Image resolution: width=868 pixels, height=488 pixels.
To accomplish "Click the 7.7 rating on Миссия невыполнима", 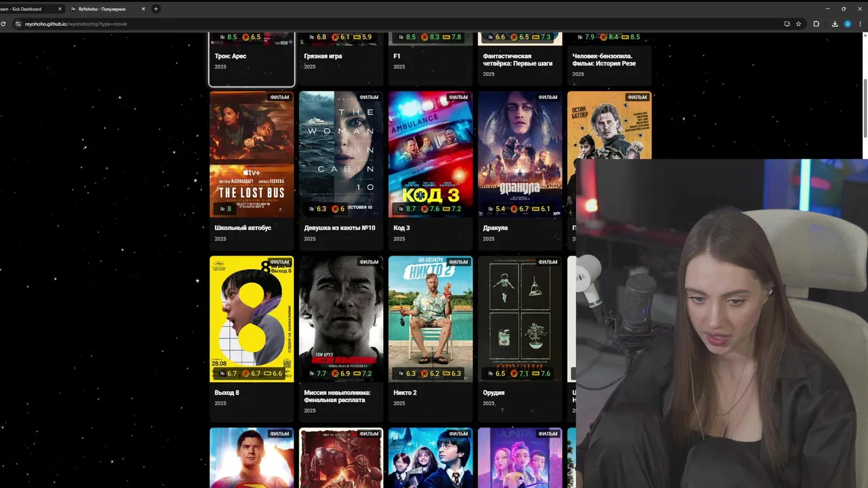I will [x=321, y=373].
